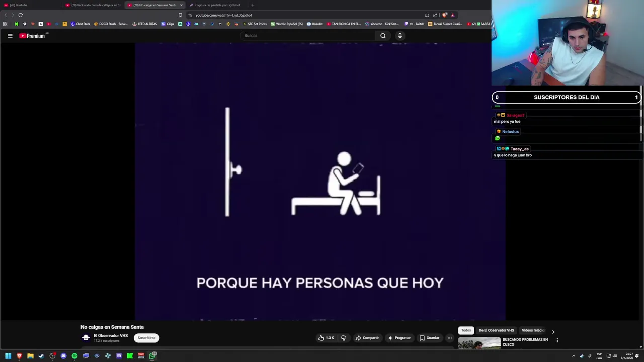Screen dimensions: 644x362
Task: Reload the page with the refresh icon
Action: coord(21,15)
